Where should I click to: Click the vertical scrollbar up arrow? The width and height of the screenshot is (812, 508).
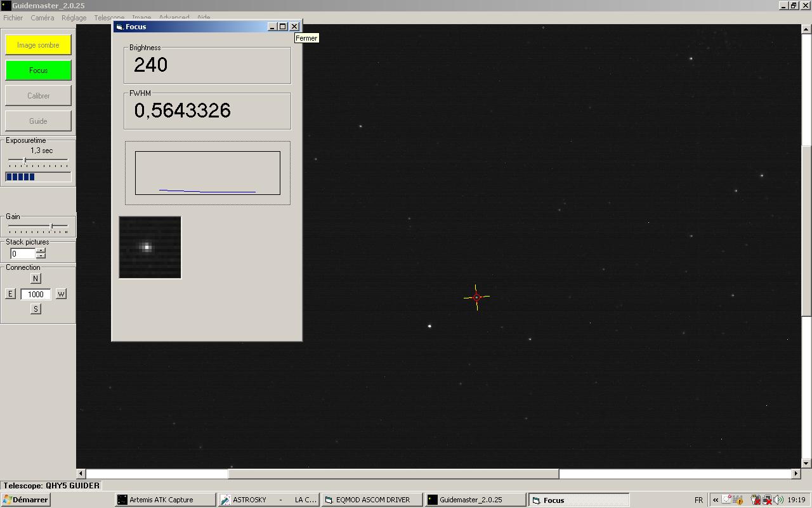tap(806, 29)
